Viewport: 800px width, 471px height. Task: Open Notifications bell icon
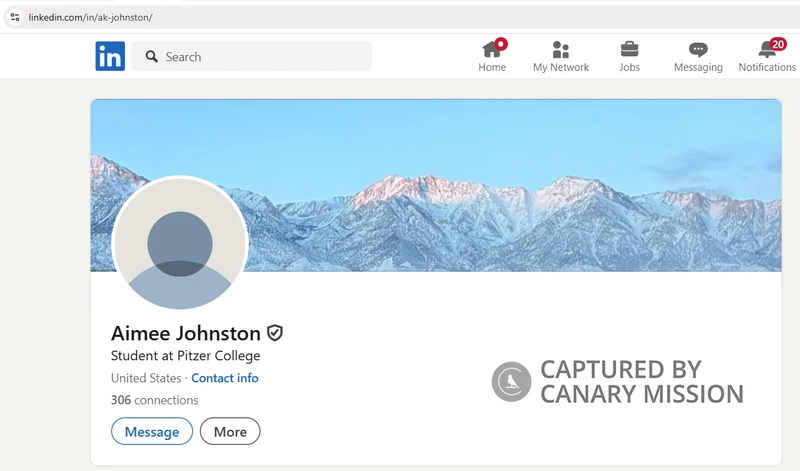[x=767, y=49]
